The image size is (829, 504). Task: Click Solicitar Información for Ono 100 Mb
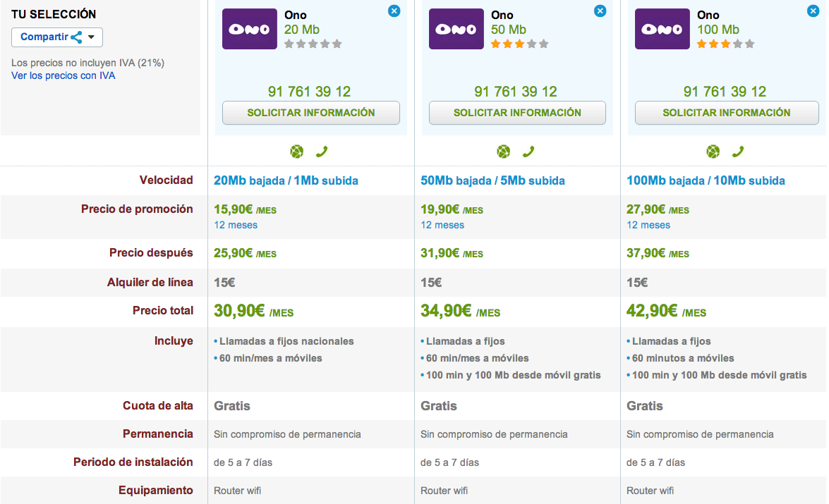[727, 113]
